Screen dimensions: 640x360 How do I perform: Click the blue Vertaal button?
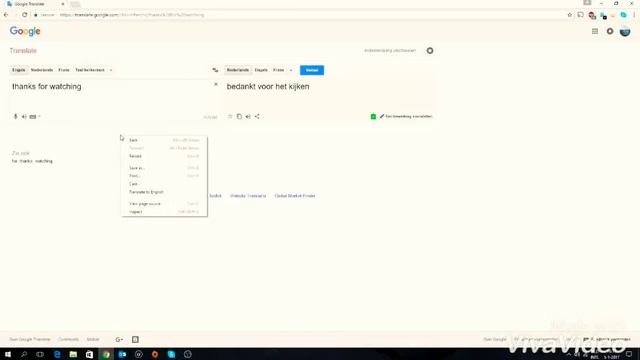(312, 70)
